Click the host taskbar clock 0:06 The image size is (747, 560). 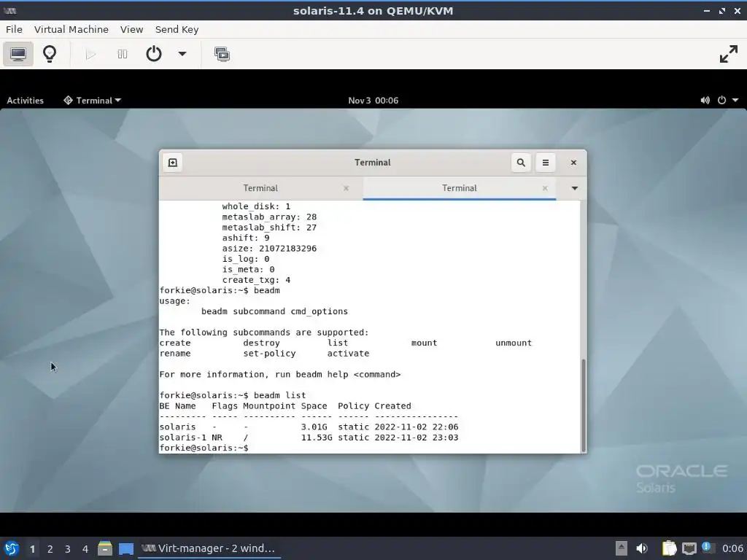point(732,548)
